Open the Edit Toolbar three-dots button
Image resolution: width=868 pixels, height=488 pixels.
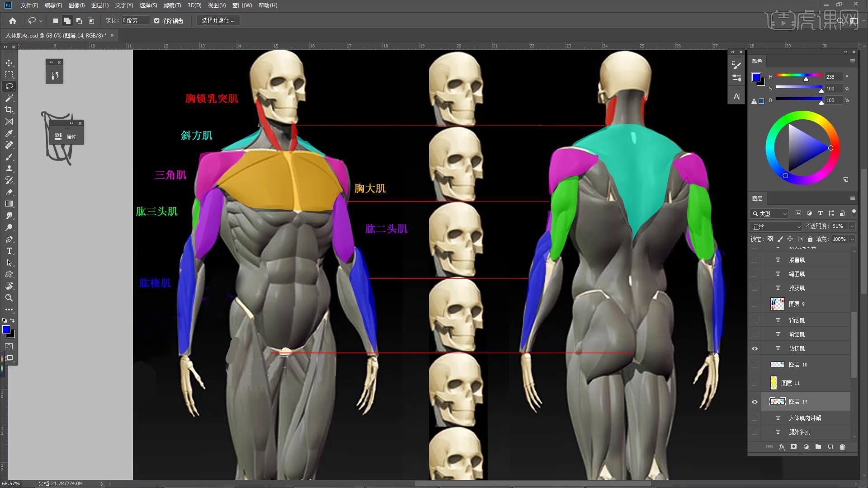9,310
